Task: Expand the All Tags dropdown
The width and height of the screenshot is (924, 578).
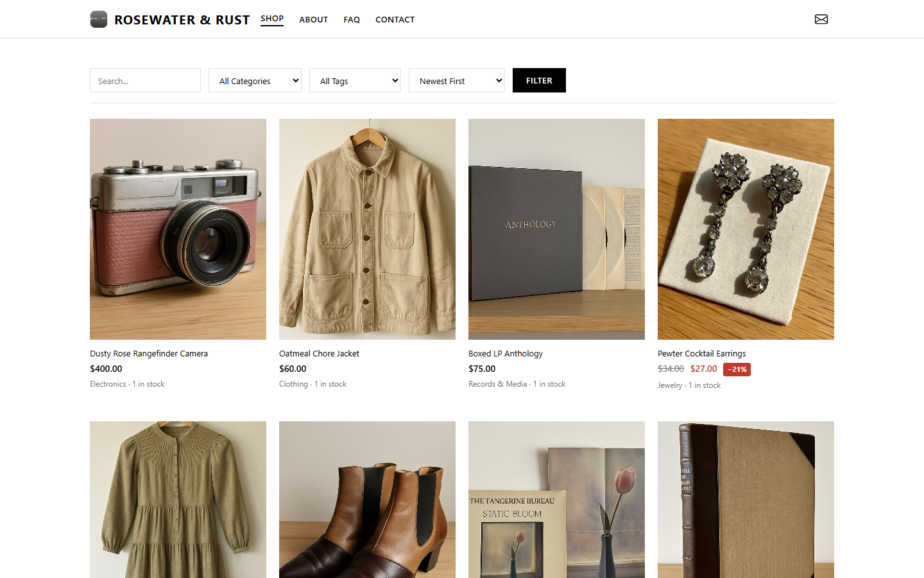Action: coord(355,80)
